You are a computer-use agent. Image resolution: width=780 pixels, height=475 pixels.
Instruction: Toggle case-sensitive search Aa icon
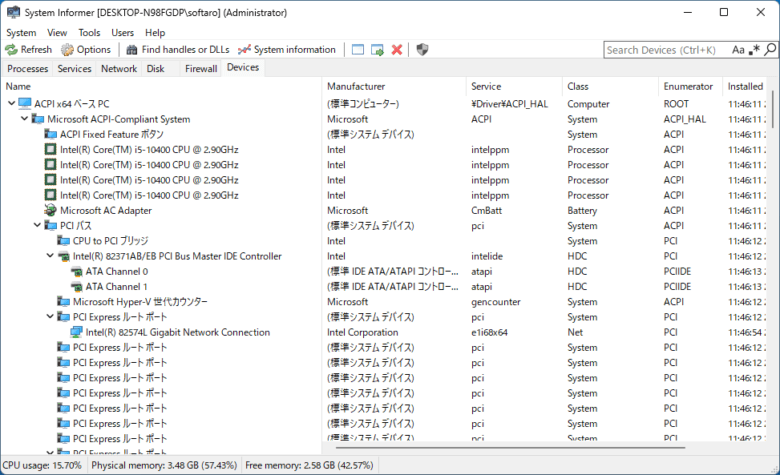(738, 50)
